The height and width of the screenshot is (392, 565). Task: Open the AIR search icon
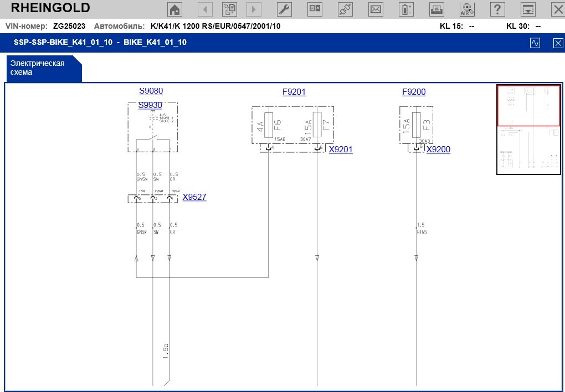(x=468, y=9)
